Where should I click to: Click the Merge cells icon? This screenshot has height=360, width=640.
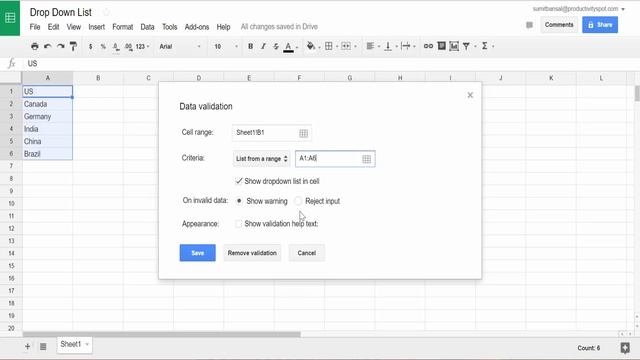coord(346,46)
